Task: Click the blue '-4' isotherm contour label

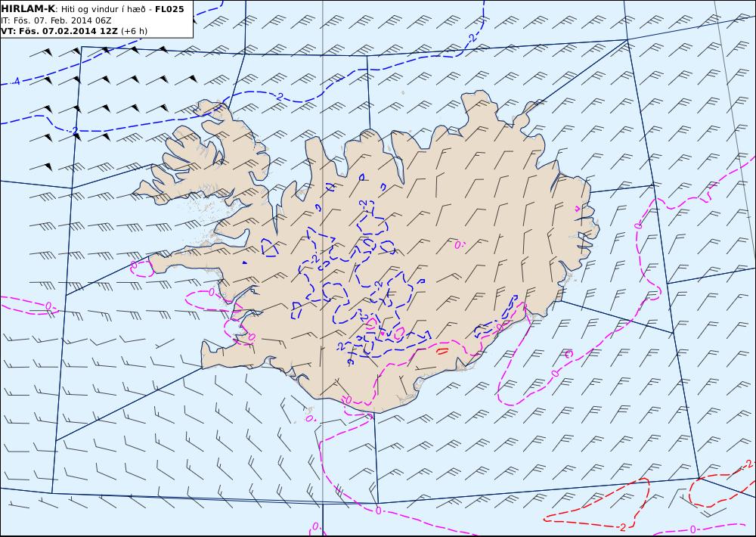Action: pos(15,82)
